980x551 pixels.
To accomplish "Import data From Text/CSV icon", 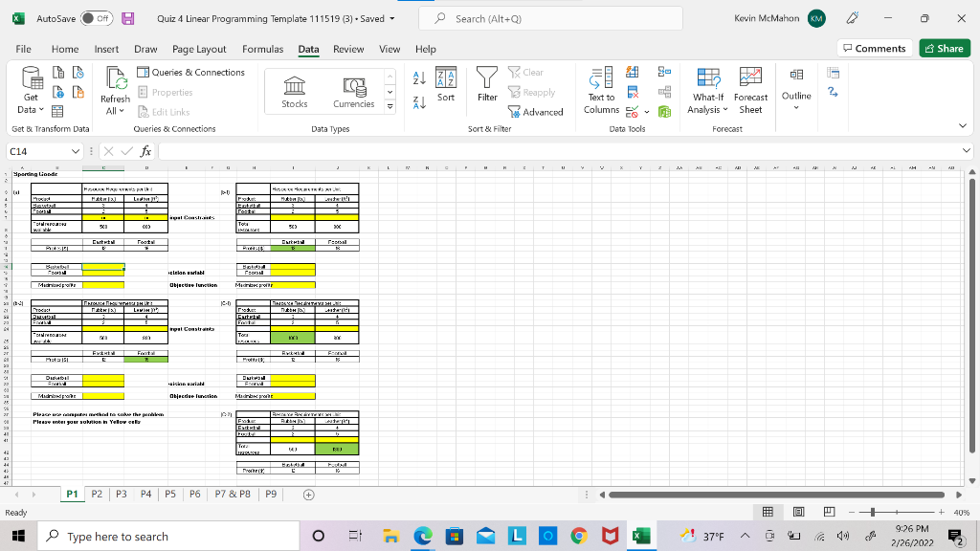I will click(x=58, y=73).
